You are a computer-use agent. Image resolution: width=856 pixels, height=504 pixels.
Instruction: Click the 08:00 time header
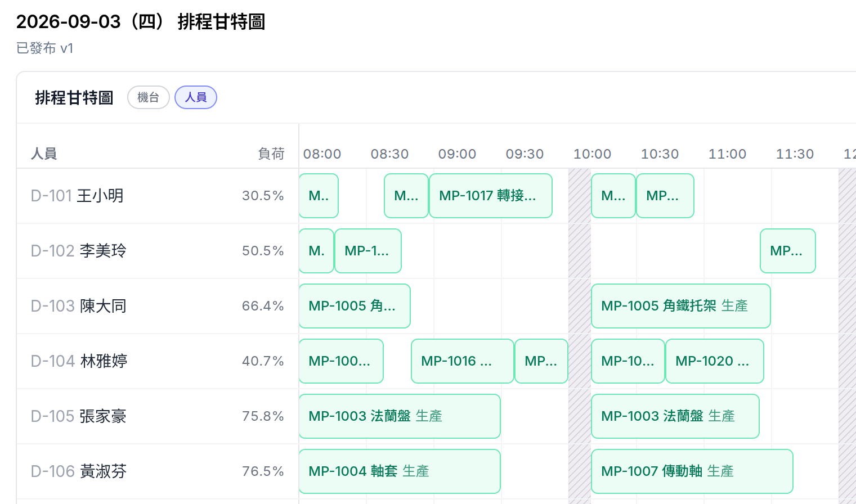322,154
